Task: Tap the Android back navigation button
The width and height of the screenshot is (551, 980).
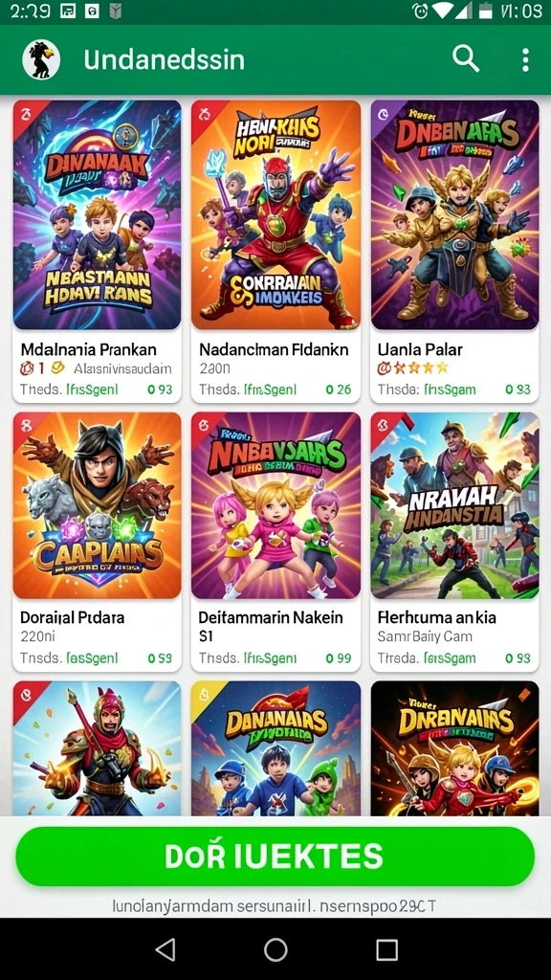Action: [x=165, y=949]
